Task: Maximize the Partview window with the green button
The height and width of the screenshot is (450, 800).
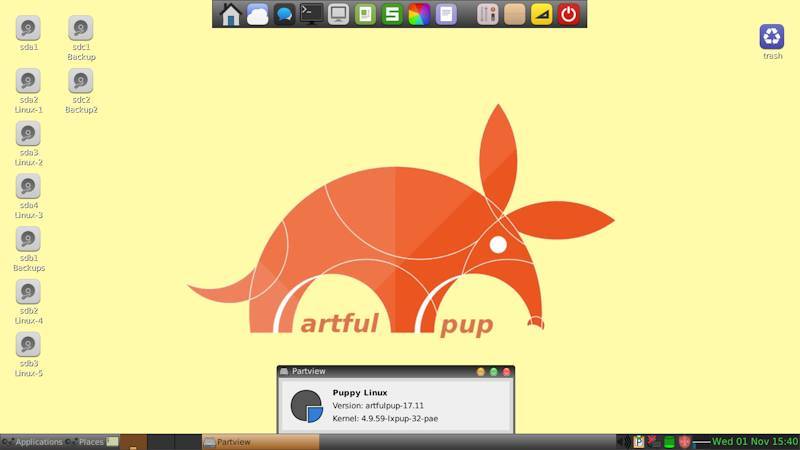Action: click(493, 372)
